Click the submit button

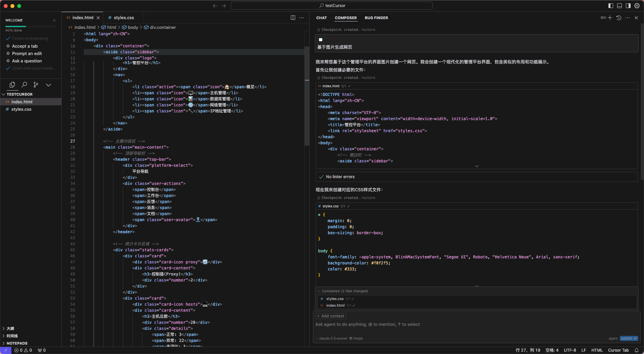coord(629,338)
